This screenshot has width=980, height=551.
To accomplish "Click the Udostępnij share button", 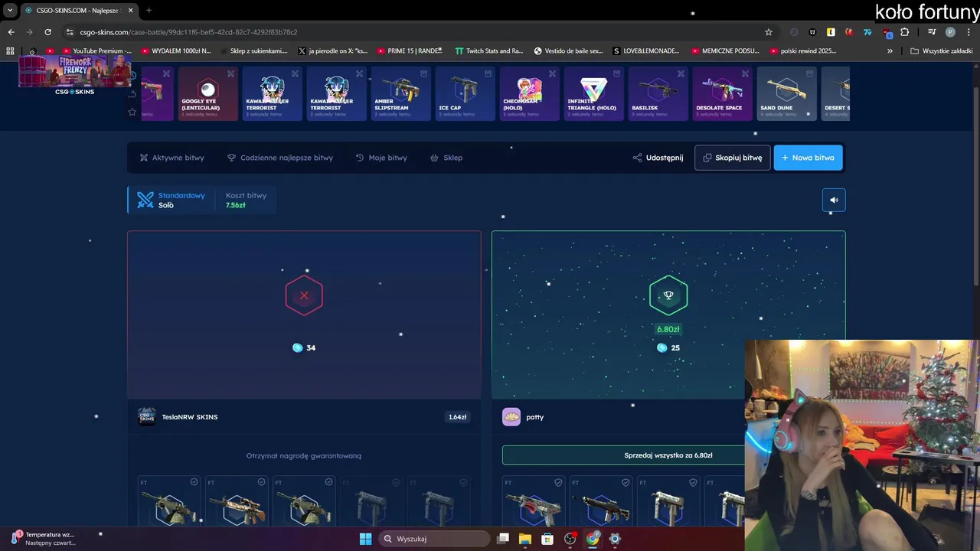I will (658, 158).
